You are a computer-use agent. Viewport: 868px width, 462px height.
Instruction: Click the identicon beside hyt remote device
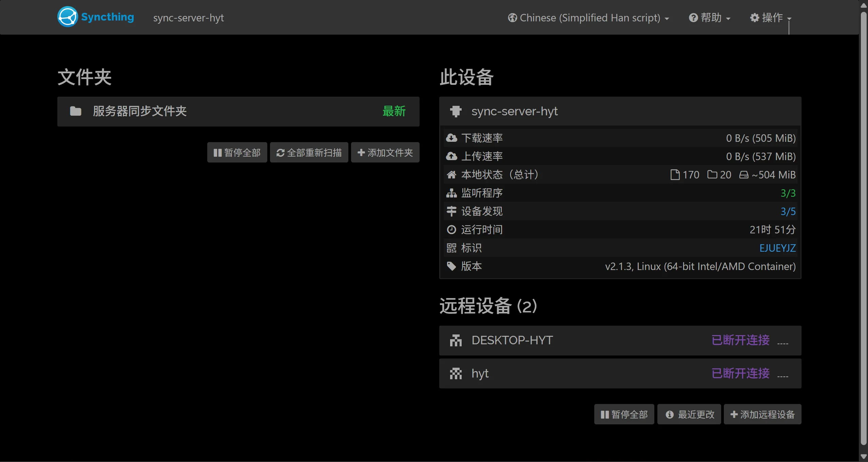click(456, 373)
